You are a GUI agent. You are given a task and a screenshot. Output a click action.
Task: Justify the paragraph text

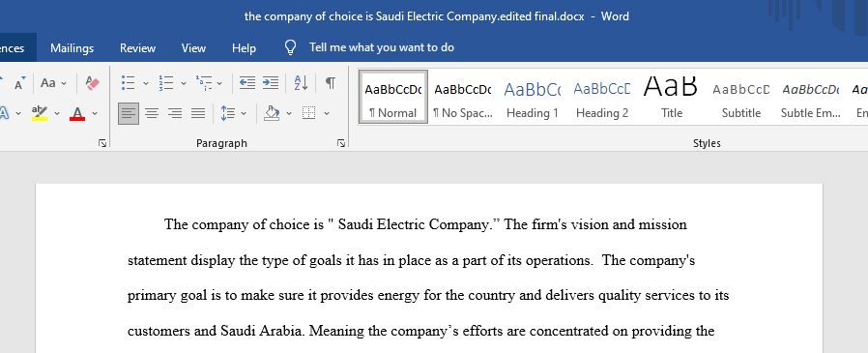pos(198,113)
